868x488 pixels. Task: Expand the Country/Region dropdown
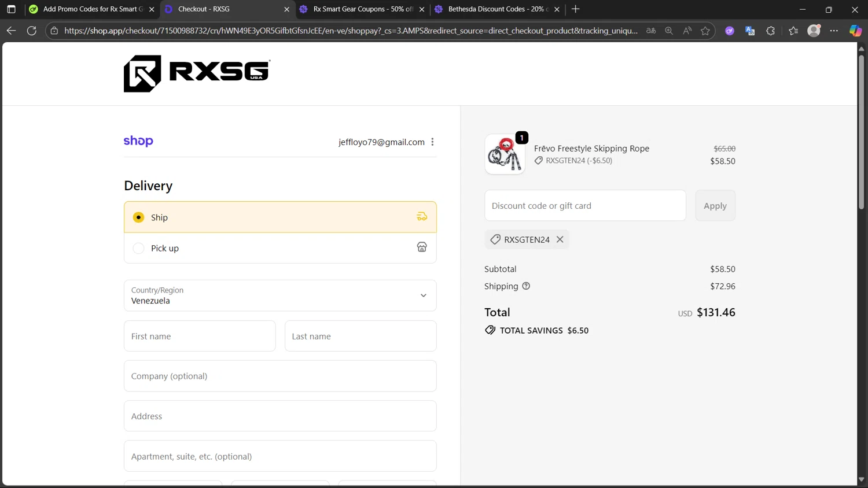click(x=280, y=295)
